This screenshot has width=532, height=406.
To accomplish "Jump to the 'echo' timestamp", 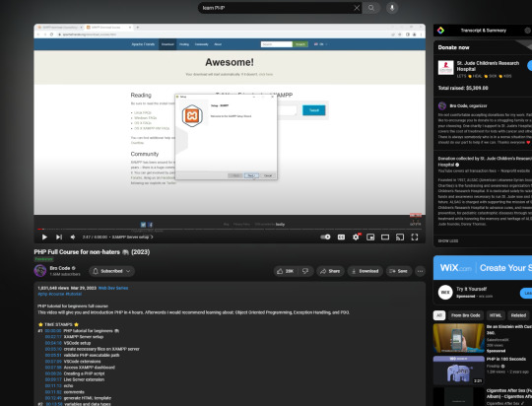I will tap(53, 385).
